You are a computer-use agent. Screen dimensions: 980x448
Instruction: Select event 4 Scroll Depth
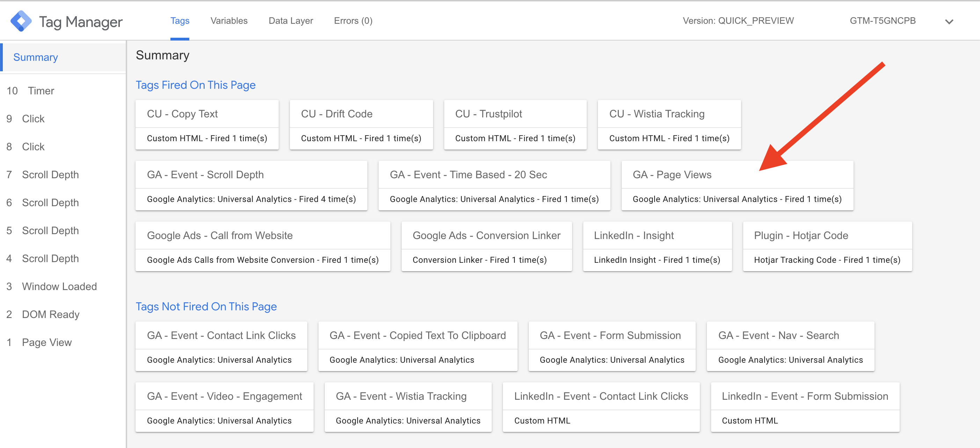pyautogui.click(x=63, y=259)
